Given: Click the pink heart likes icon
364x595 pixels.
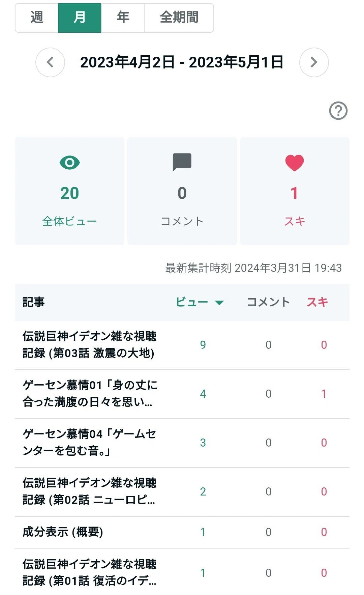Looking at the screenshot, I should tap(295, 163).
